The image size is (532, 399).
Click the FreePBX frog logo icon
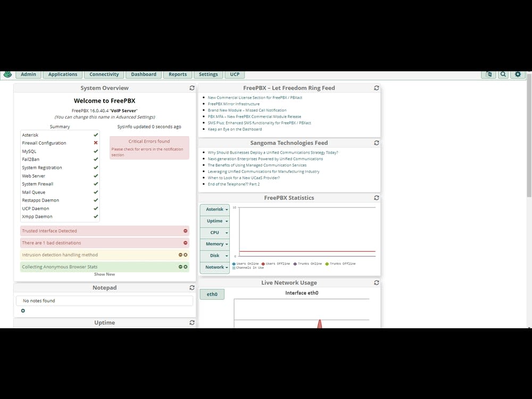[x=7, y=74]
